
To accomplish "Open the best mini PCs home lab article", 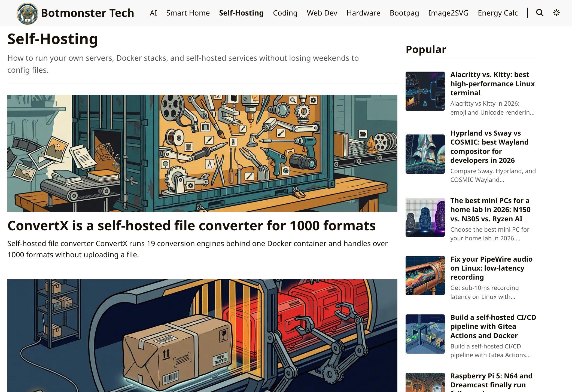I will coord(490,210).
